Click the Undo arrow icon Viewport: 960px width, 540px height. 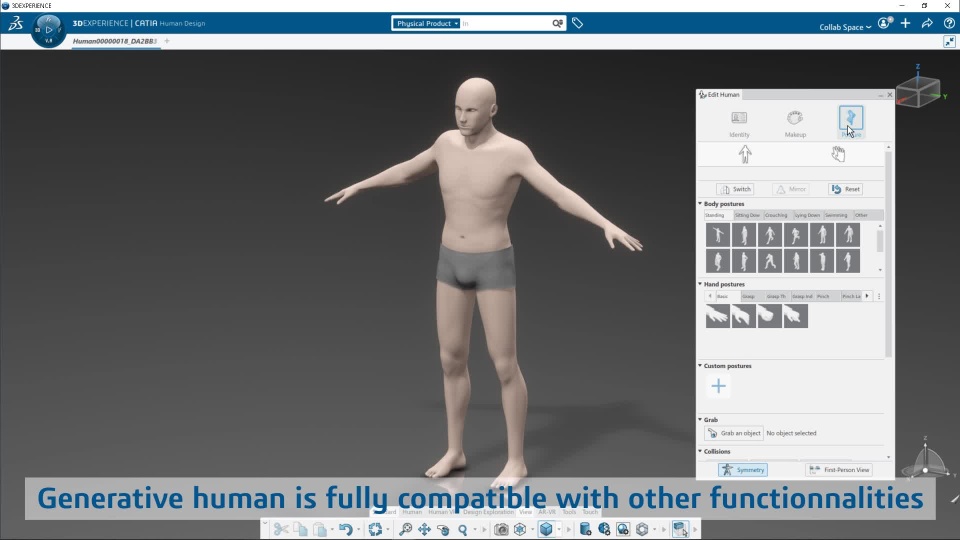(345, 529)
